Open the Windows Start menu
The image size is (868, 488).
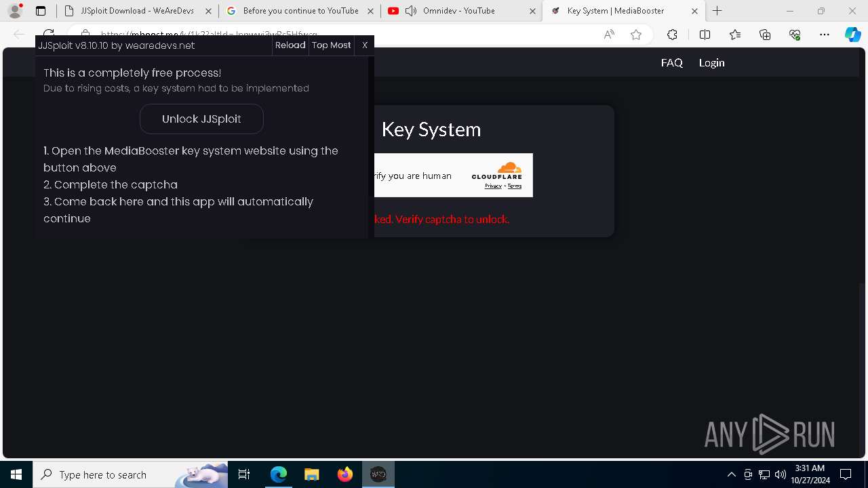click(x=16, y=474)
